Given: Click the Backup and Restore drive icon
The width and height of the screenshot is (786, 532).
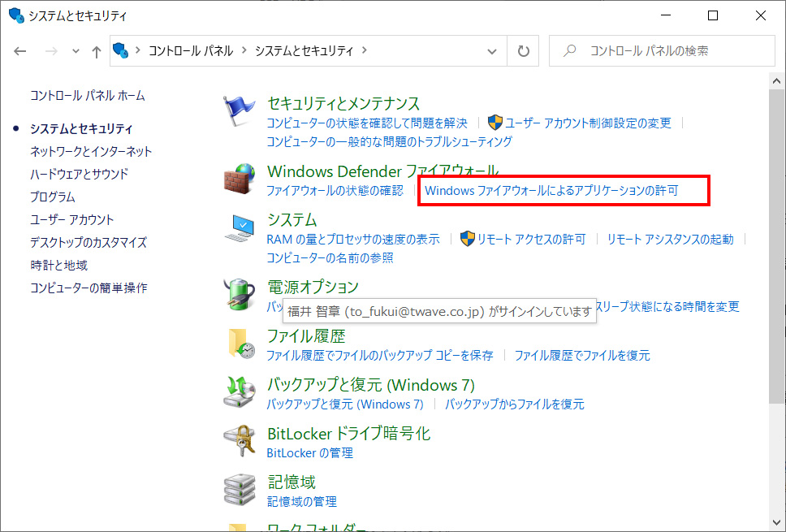Looking at the screenshot, I should click(239, 391).
